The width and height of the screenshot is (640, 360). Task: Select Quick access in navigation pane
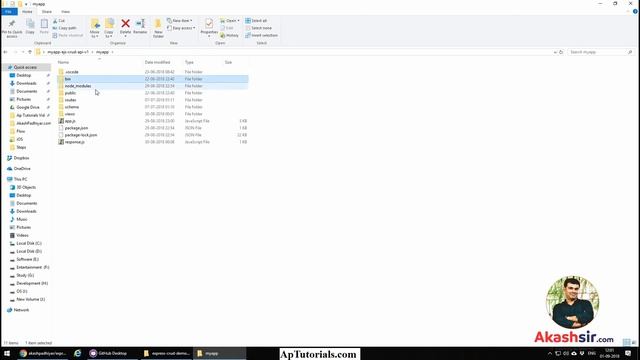tap(25, 67)
